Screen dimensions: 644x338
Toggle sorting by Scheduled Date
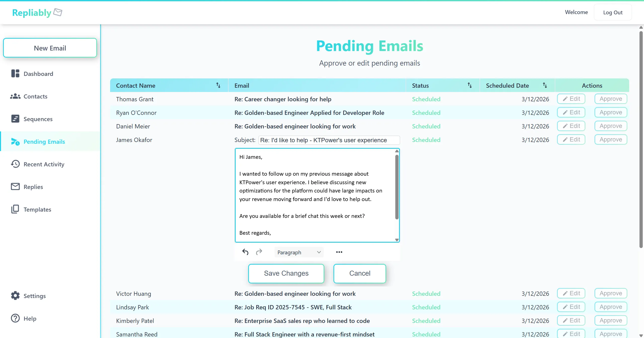click(545, 85)
